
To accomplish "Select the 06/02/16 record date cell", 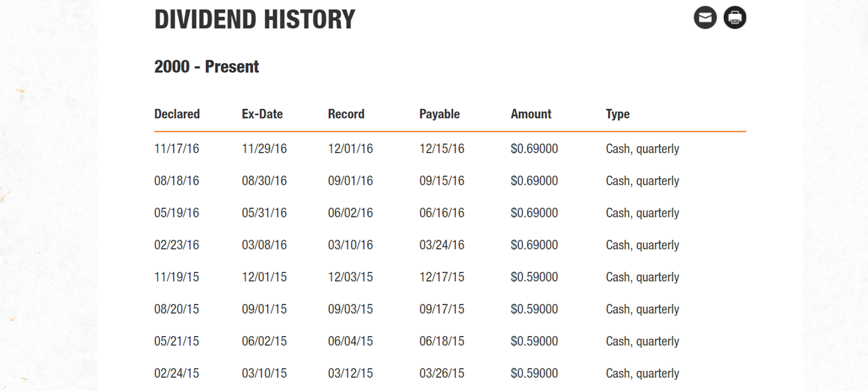I will [350, 213].
